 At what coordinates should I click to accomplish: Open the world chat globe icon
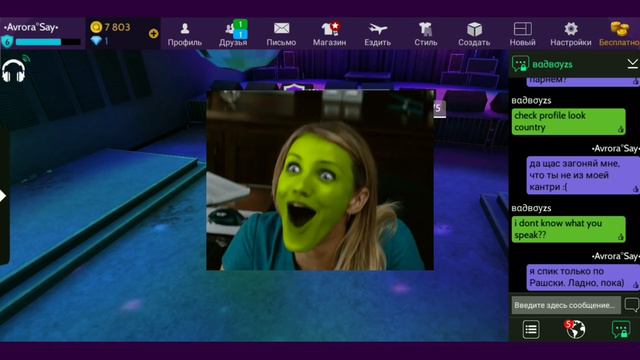coord(575,329)
